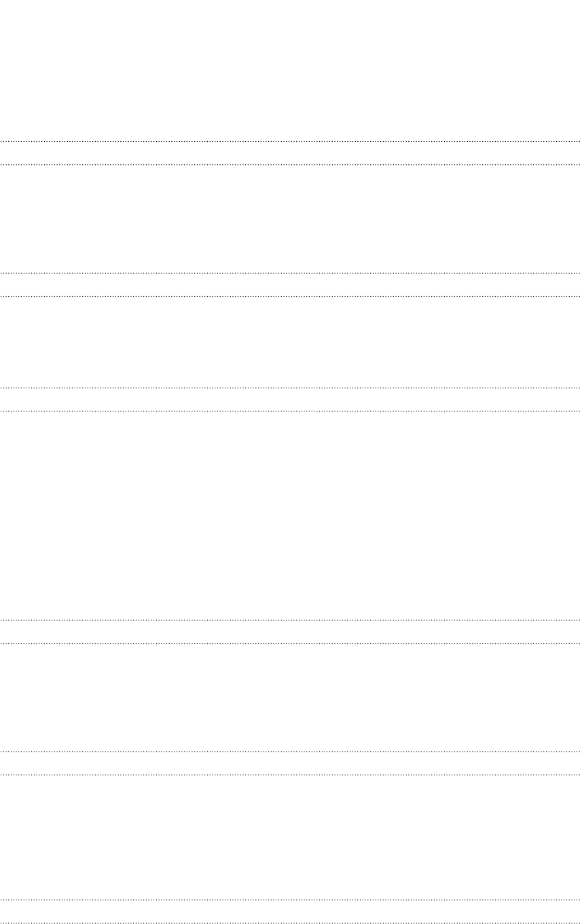This screenshot has width=580, height=924.
Task: Click the empty section below the first divider pair
Action: 290,219
